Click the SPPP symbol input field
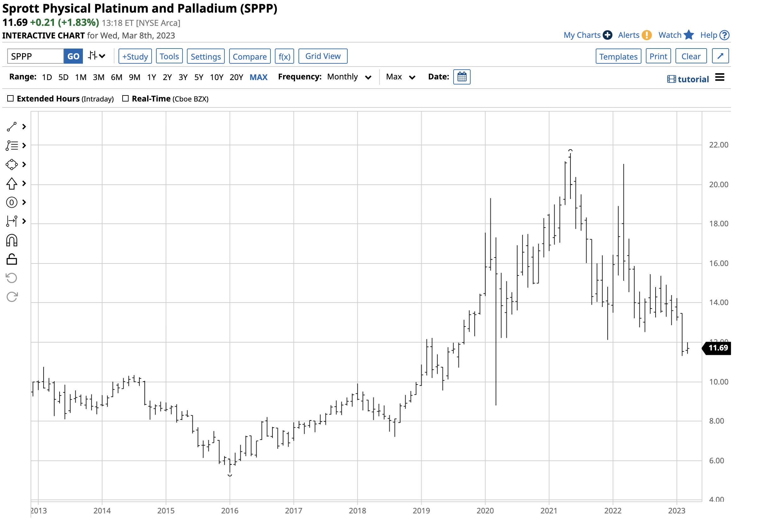This screenshot has height=532, width=759. pos(35,56)
